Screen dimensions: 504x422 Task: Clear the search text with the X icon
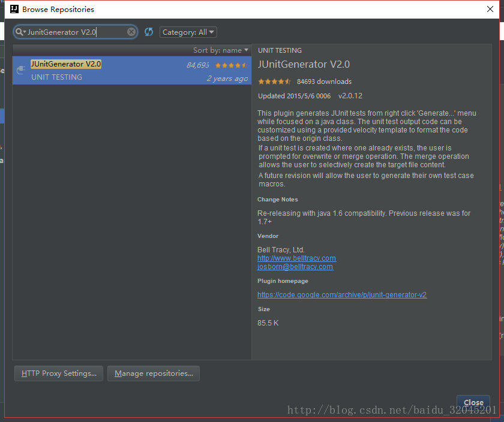pyautogui.click(x=131, y=32)
